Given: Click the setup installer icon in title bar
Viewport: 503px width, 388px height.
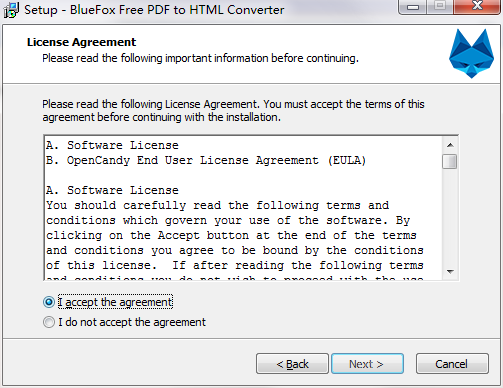Looking at the screenshot, I should pos(11,10).
